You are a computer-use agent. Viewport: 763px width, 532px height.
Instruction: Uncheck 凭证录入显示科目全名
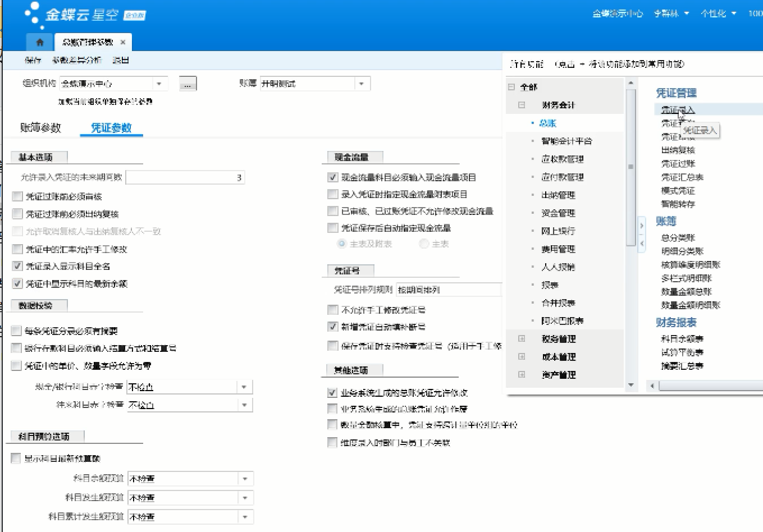click(x=17, y=266)
